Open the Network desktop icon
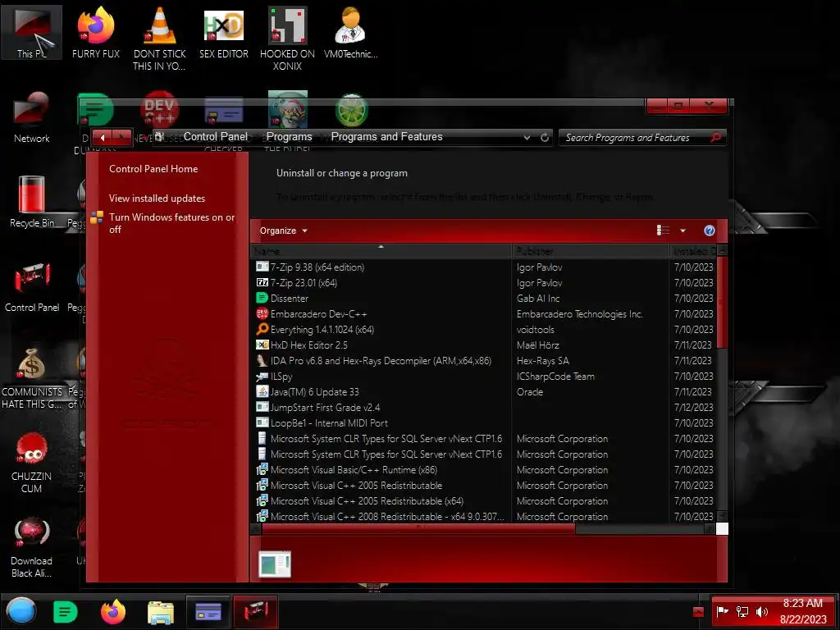 click(32, 116)
